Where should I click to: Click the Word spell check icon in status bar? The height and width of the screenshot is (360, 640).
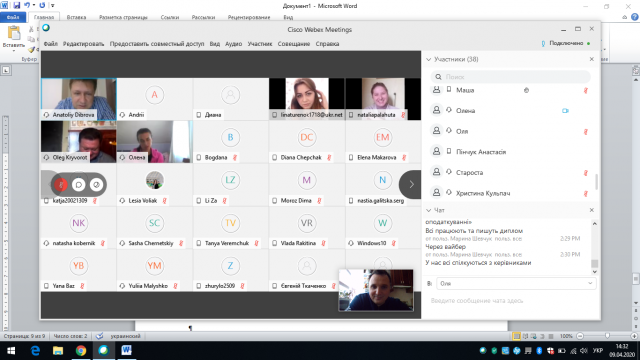(99, 336)
